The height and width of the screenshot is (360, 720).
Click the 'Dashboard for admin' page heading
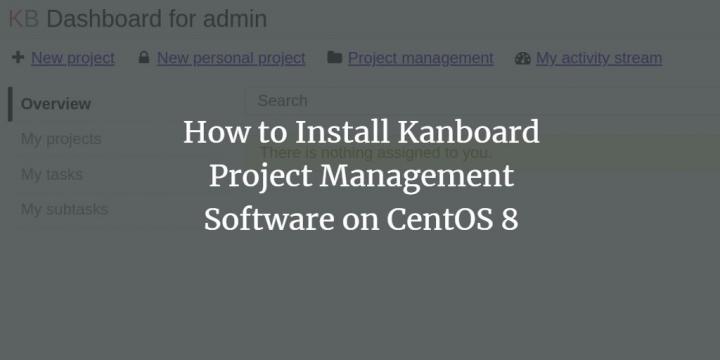click(157, 19)
